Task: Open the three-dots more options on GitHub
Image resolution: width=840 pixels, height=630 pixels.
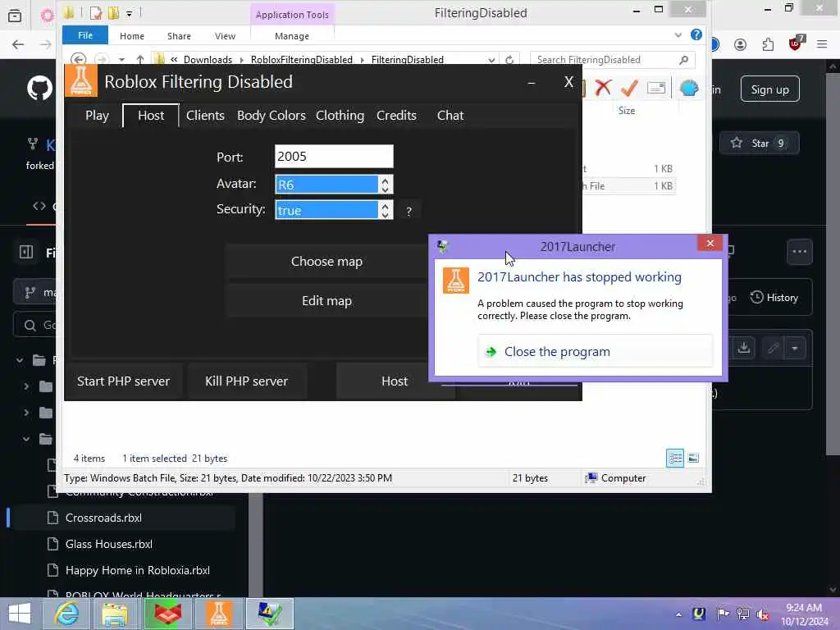Action: [x=799, y=252]
